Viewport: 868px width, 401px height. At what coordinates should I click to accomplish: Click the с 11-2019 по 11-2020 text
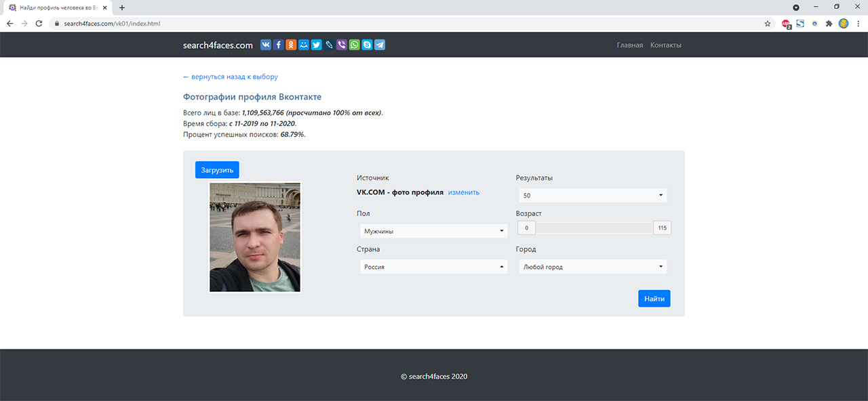tap(262, 123)
